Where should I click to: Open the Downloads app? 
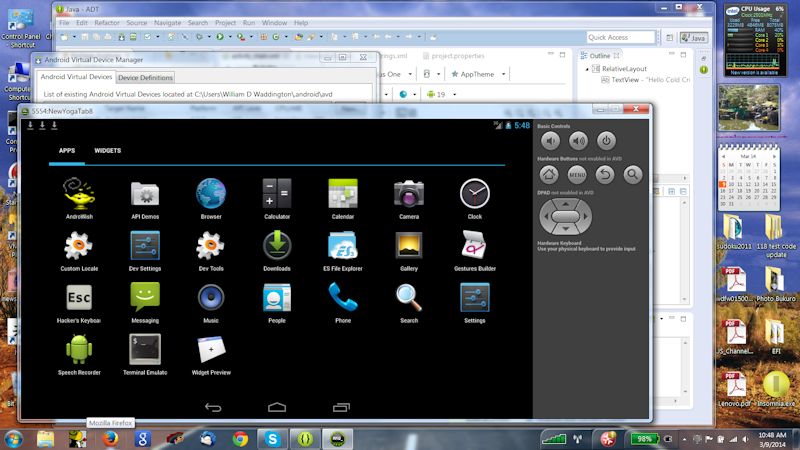tap(277, 250)
